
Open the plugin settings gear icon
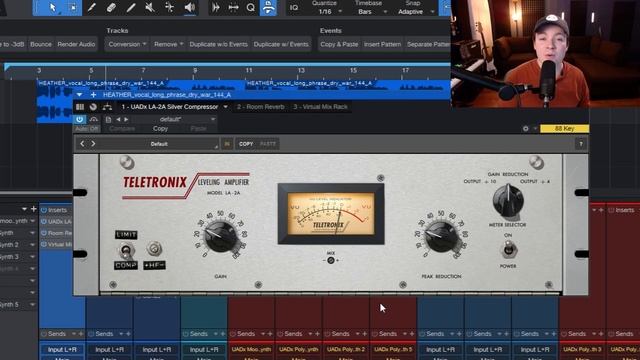[x=525, y=129]
